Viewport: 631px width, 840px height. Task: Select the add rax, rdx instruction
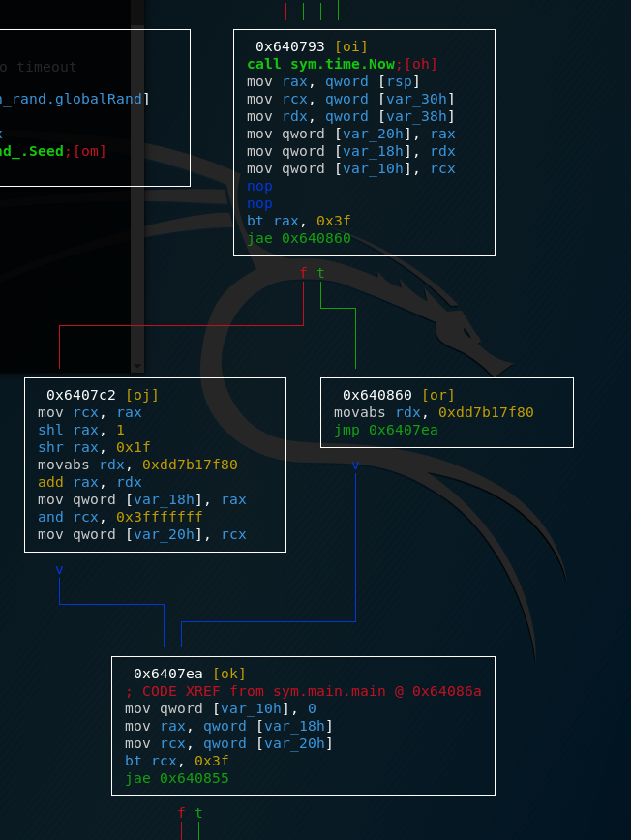tap(89, 482)
